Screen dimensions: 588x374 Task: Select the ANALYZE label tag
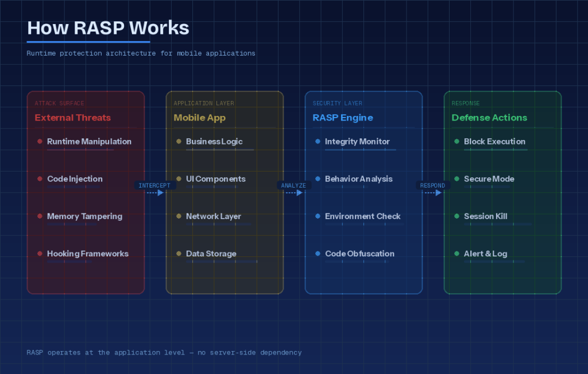293,185
